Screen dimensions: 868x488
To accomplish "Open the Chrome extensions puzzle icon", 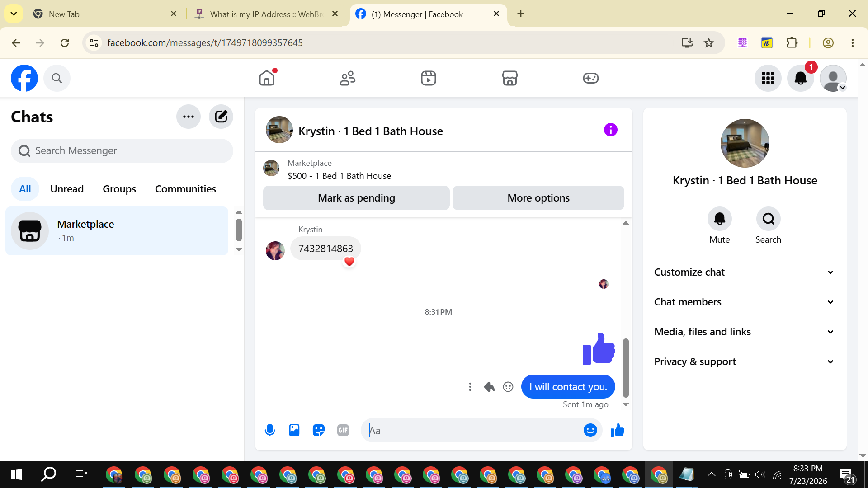I will click(x=792, y=43).
